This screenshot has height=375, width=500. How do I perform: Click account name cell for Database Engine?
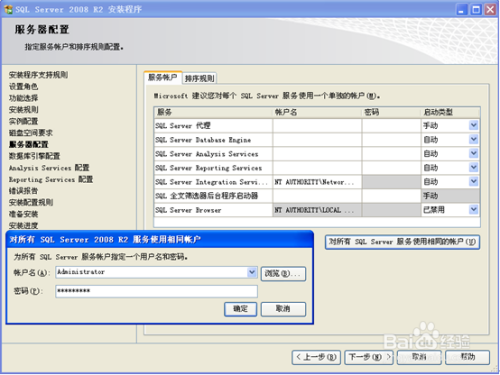point(317,140)
